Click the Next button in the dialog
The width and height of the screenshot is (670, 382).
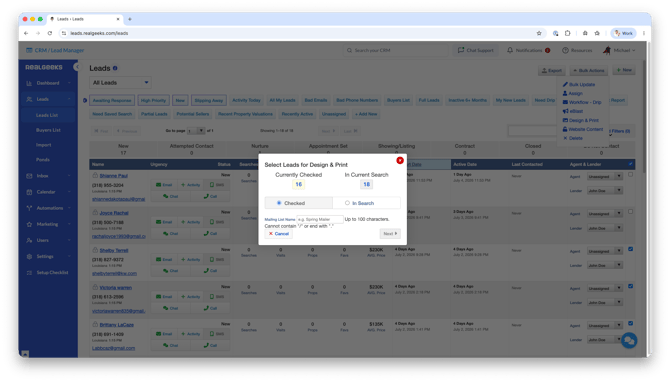coord(390,234)
